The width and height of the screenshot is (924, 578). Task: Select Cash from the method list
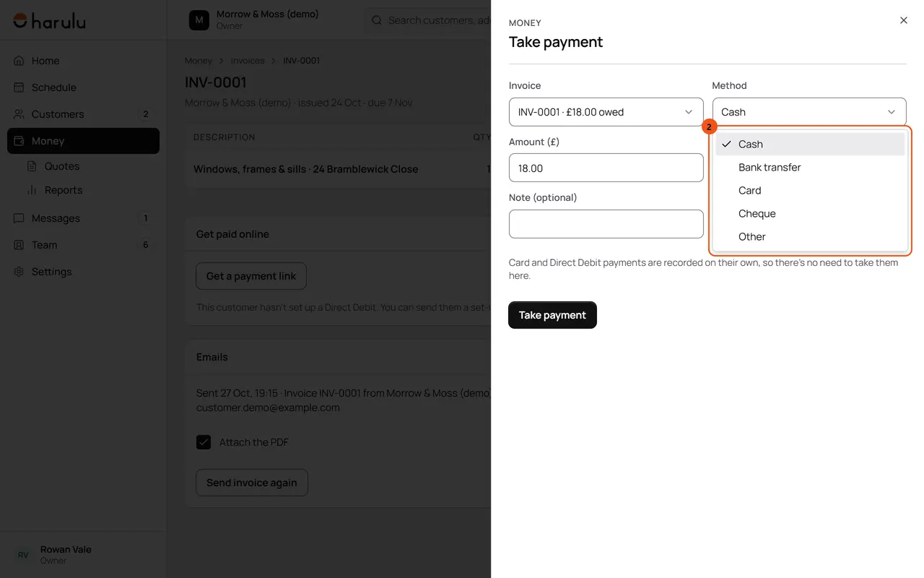(810, 144)
